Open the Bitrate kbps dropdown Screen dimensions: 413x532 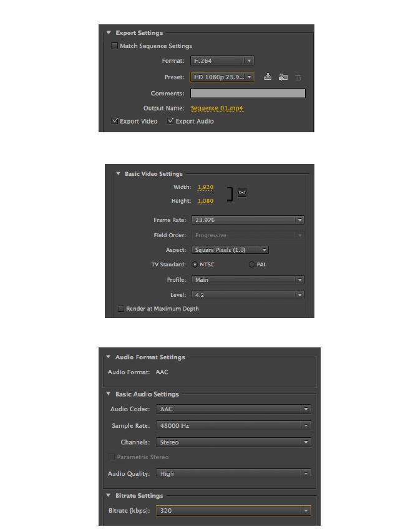coord(233,511)
